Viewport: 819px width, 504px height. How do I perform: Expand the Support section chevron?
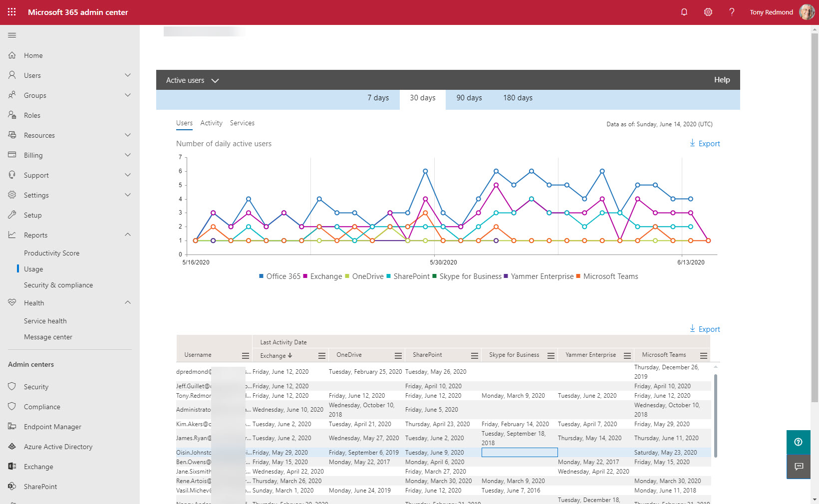coord(128,175)
